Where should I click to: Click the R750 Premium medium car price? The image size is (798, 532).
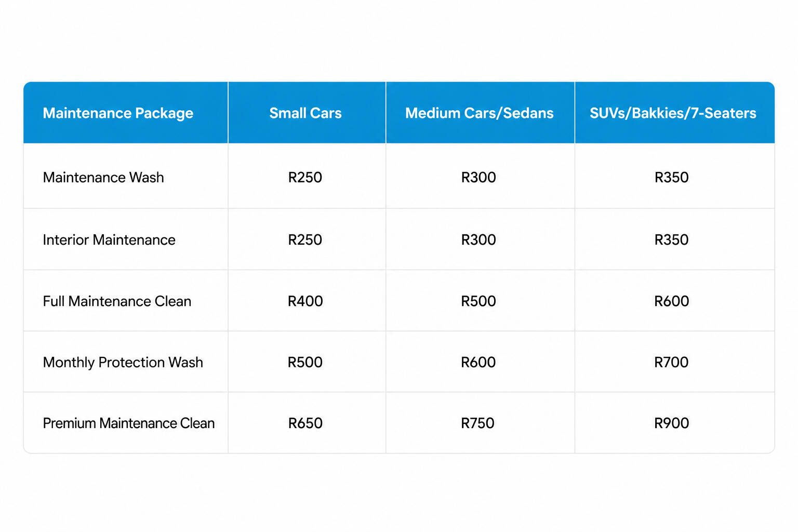pos(478,423)
